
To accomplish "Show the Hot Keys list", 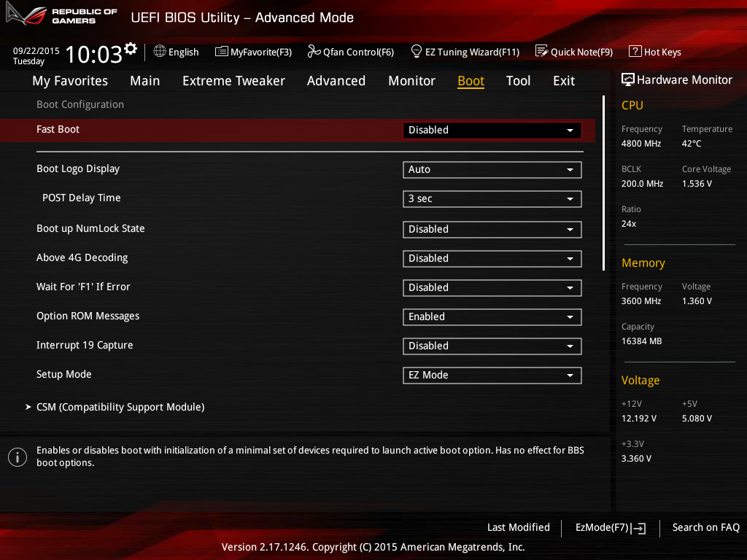I will [655, 52].
